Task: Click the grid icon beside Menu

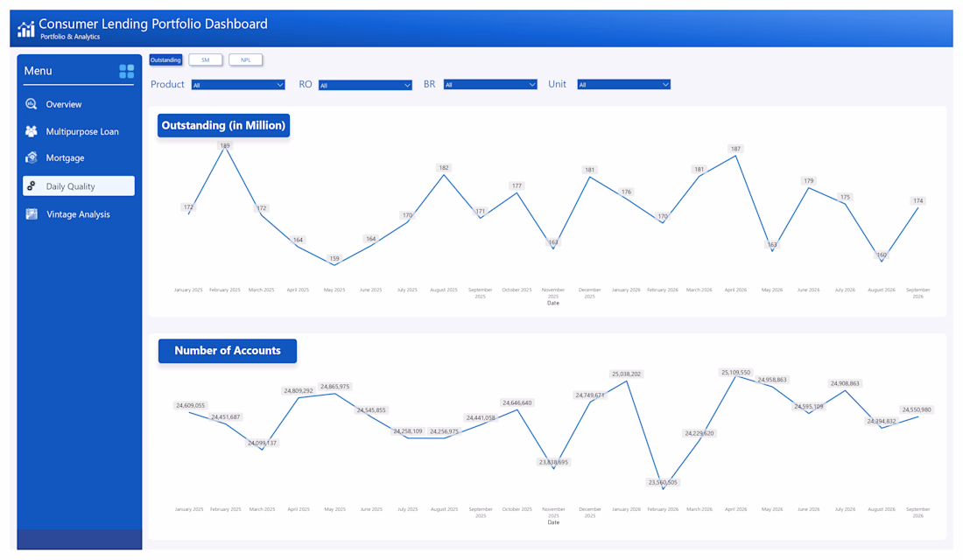Action: (127, 71)
